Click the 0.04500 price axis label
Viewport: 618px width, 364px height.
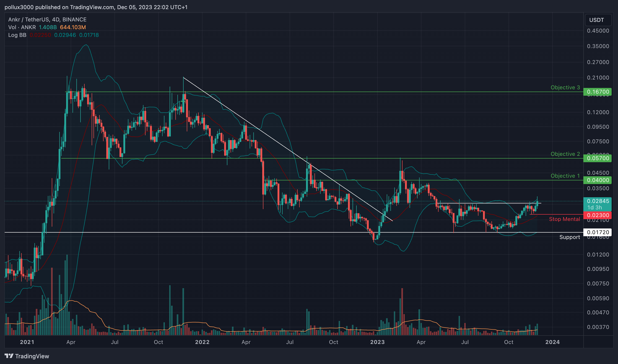pos(598,173)
